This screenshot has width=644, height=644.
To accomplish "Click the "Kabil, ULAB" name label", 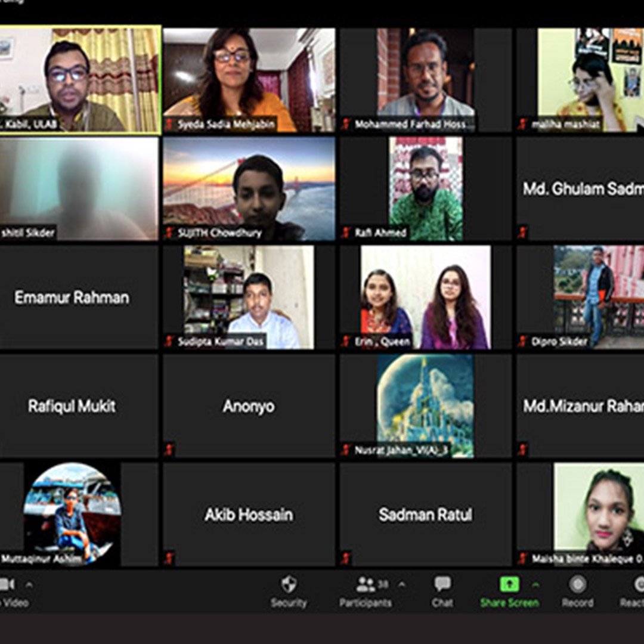I will pos(29,124).
